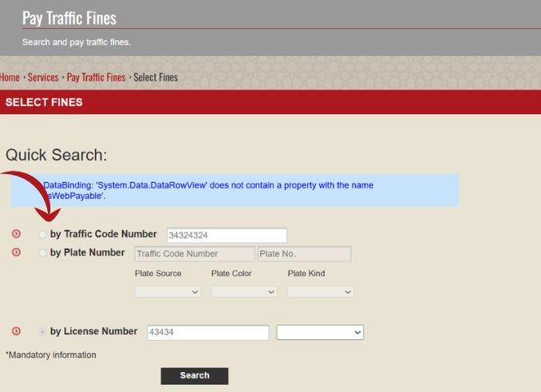Click the Traffic Code Number placeholder field in plate row
The image size is (541, 392).
click(x=195, y=254)
